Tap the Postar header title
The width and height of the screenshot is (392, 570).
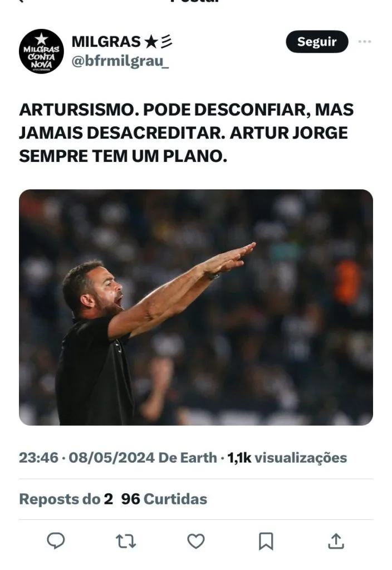click(196, 1)
